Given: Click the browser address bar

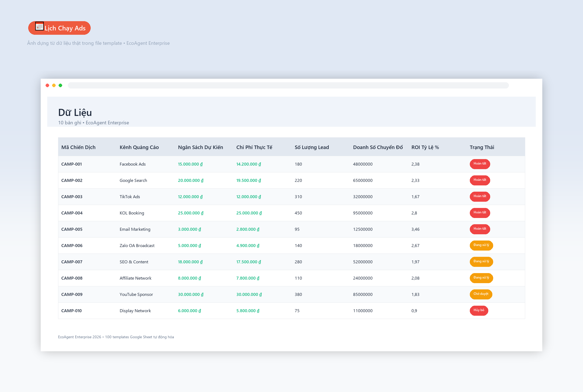Looking at the screenshot, I should click(x=288, y=86).
